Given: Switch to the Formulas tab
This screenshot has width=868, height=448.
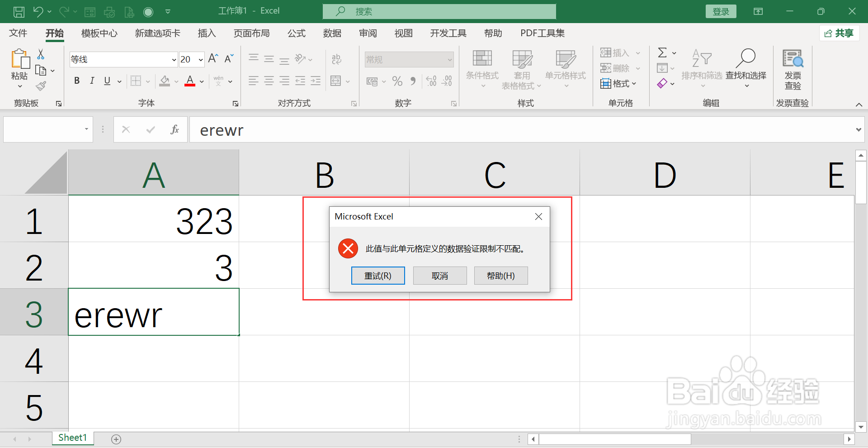Looking at the screenshot, I should click(x=297, y=33).
